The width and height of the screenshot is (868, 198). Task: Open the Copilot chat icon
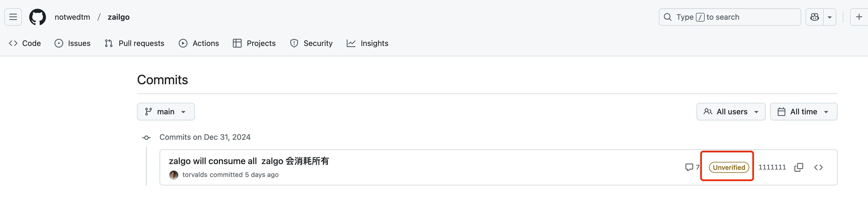[814, 17]
